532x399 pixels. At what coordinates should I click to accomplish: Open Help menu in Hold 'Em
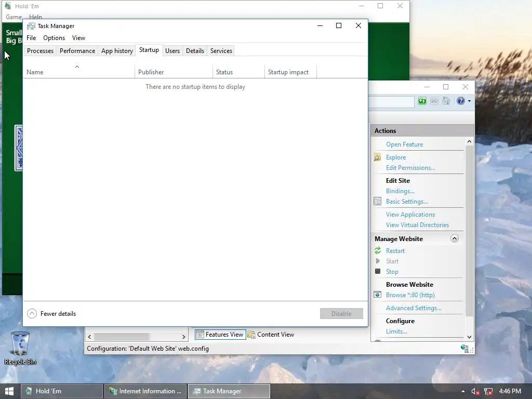pos(35,17)
